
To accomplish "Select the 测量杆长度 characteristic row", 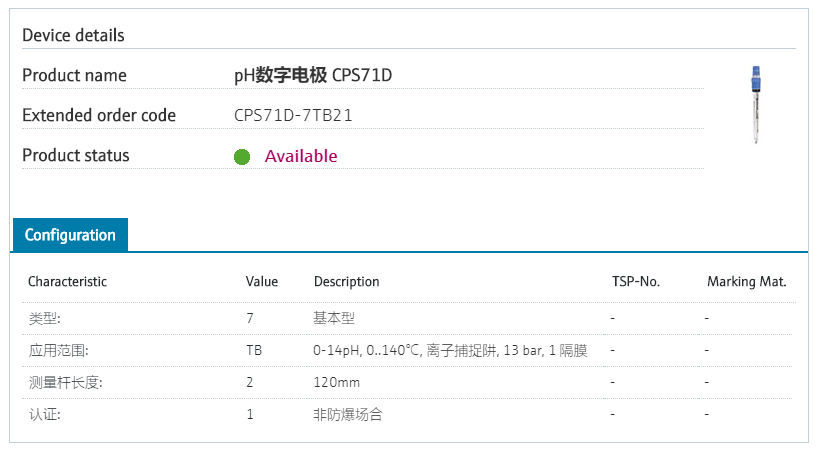I will click(x=65, y=382).
